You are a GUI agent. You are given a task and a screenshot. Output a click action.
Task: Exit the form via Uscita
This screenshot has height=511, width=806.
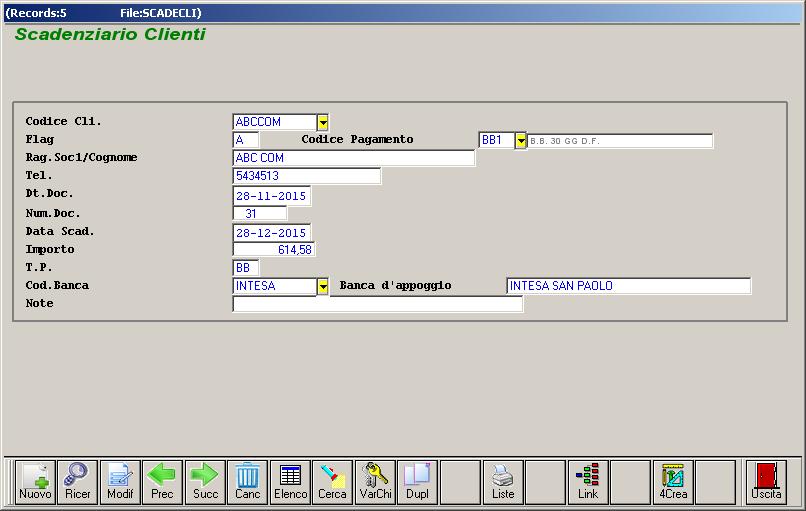pyautogui.click(x=766, y=482)
